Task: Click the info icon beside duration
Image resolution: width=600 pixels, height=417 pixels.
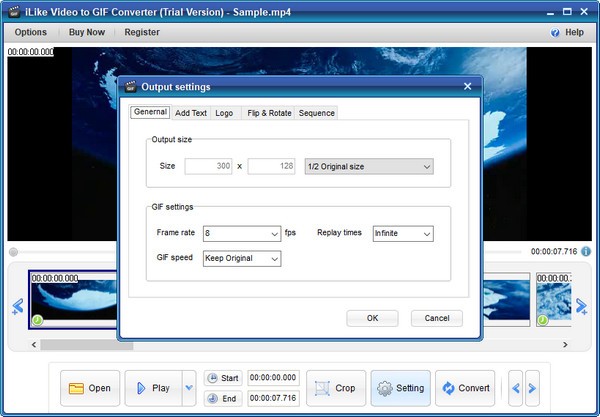Action: (x=586, y=252)
